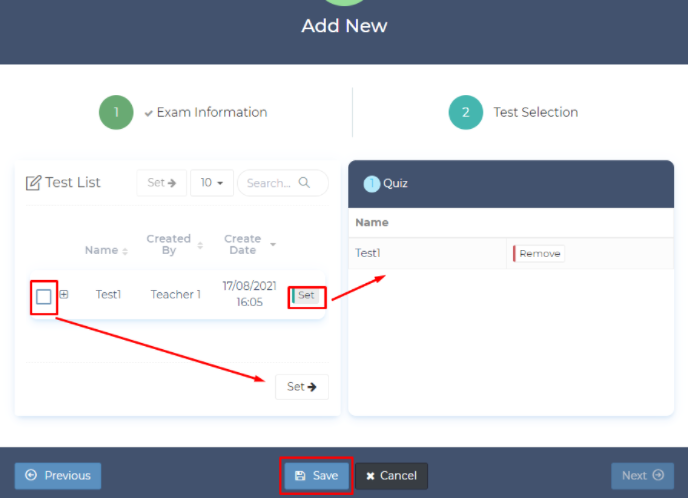Remove Test1 from the Quiz
The width and height of the screenshot is (688, 498).
coord(539,254)
